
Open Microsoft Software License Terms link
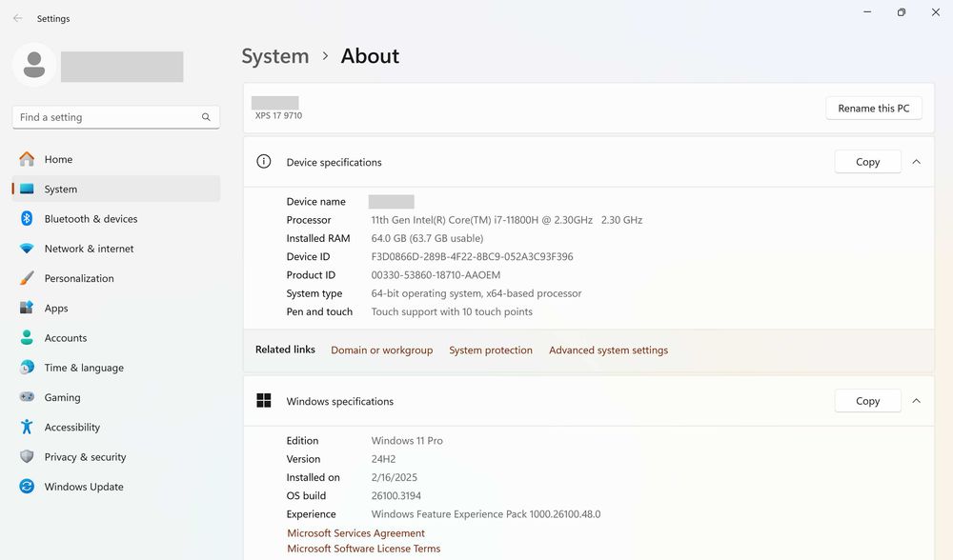(x=363, y=549)
